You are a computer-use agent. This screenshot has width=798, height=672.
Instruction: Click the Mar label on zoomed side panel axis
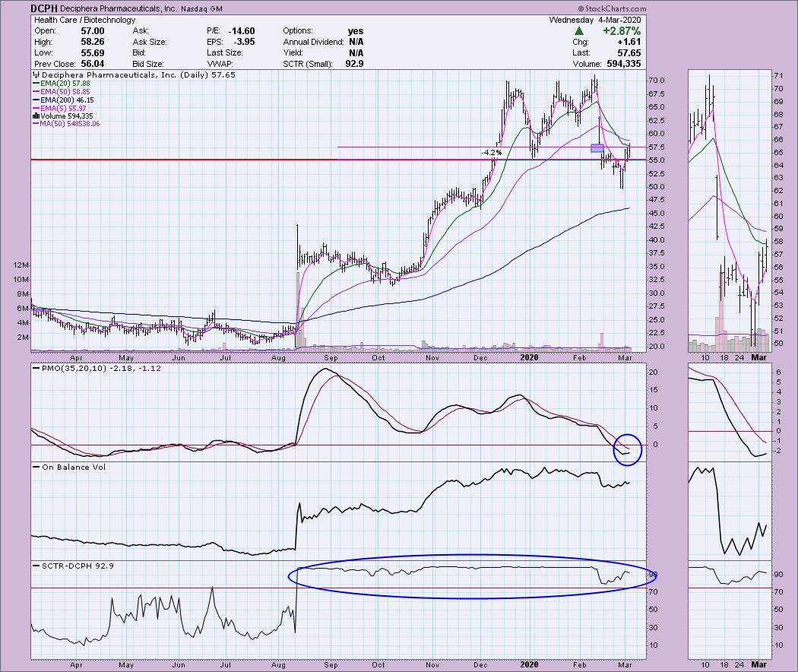(x=758, y=357)
